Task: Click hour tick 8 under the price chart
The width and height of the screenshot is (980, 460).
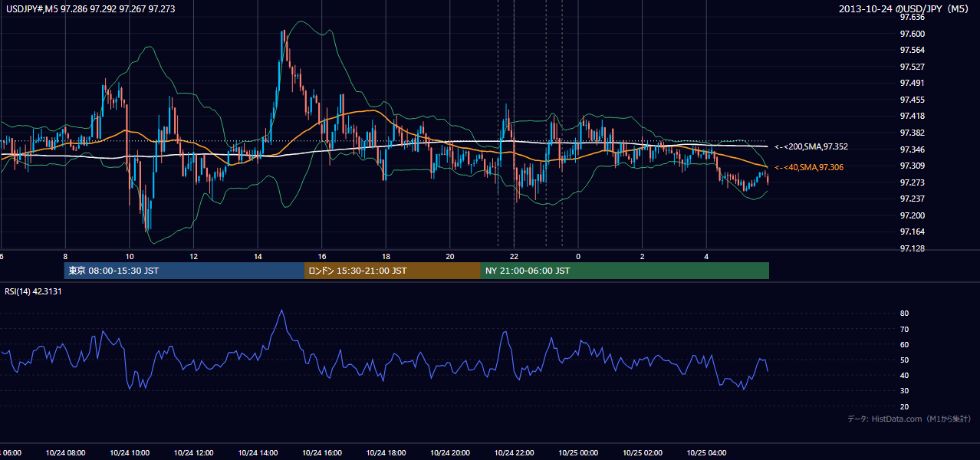Action: [65, 257]
